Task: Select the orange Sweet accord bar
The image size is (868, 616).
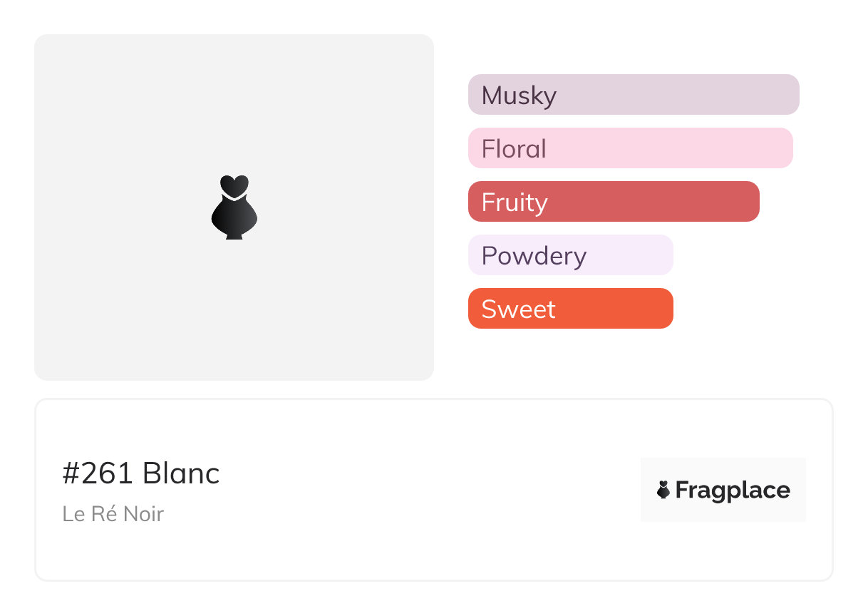Action: (571, 308)
